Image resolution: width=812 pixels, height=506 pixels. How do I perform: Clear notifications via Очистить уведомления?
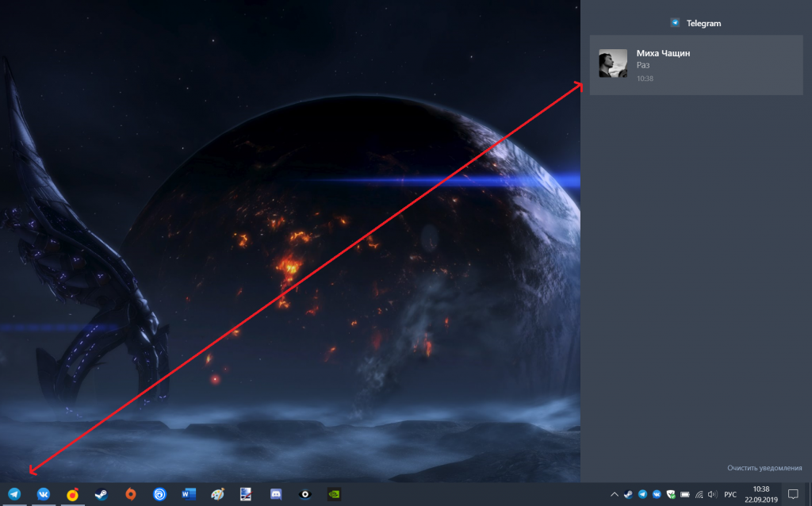[764, 468]
